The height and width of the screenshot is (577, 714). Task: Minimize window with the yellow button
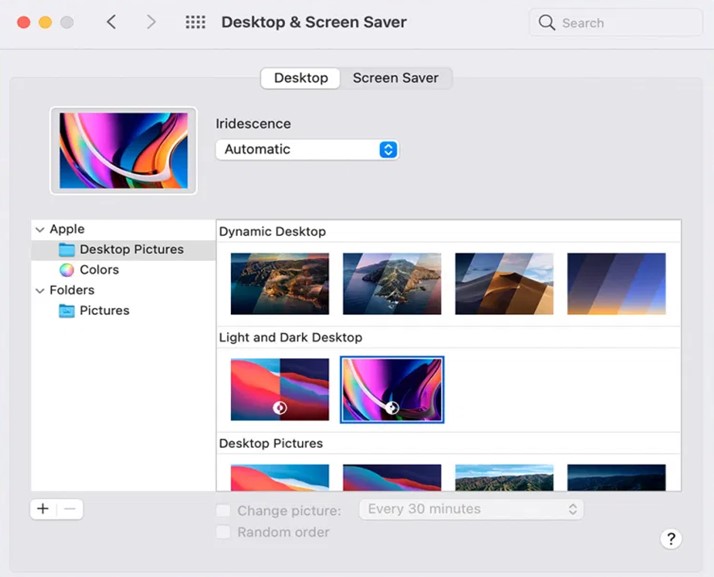pos(45,22)
